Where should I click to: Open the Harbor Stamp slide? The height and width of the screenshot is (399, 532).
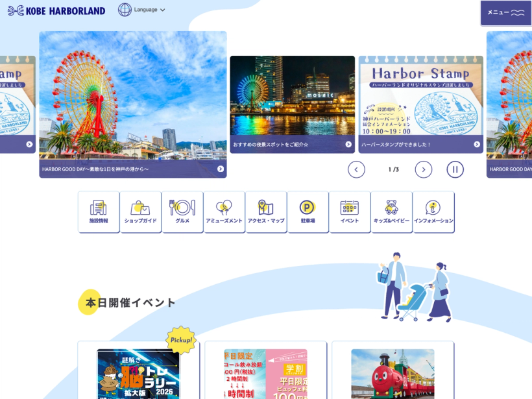point(420,104)
